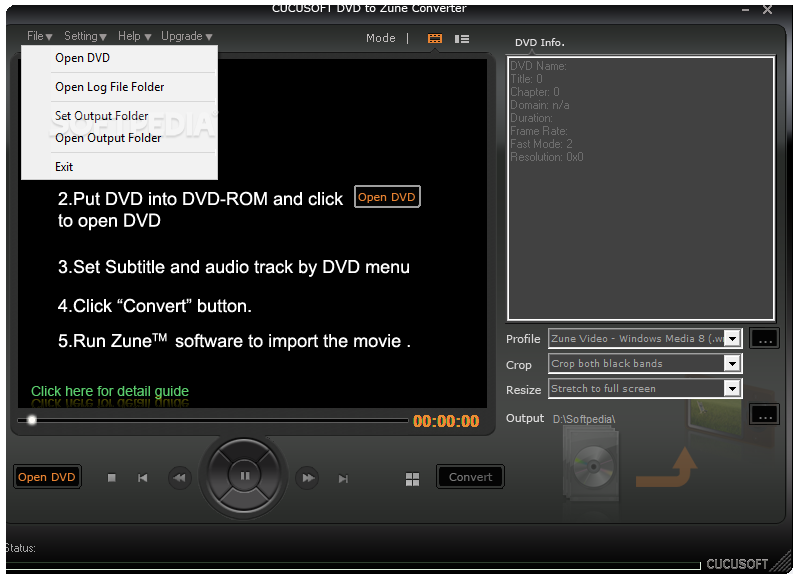
Task: Open the Help menu
Action: coord(135,36)
